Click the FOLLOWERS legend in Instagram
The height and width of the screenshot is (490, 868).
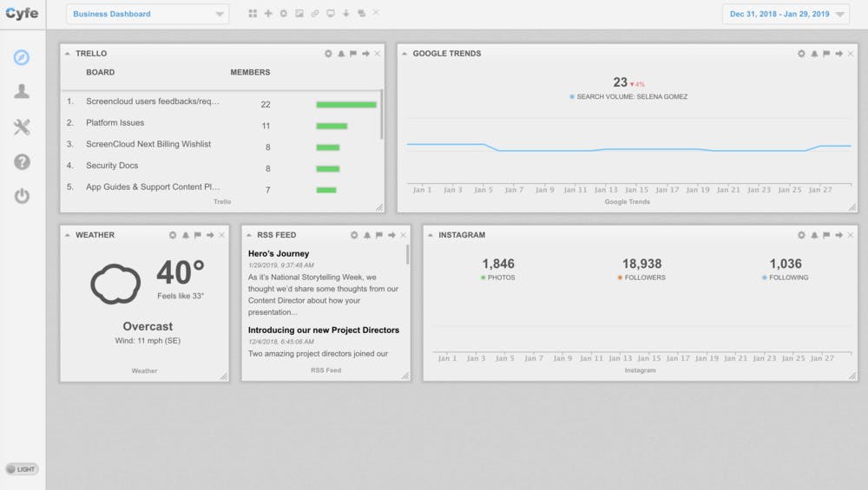641,278
